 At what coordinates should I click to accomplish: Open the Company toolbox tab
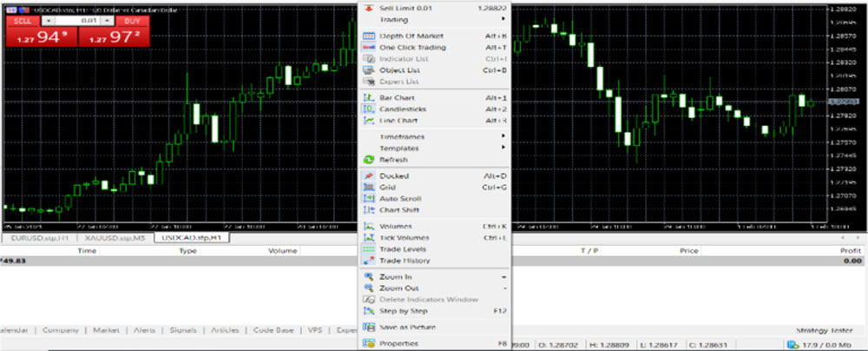pyautogui.click(x=61, y=330)
